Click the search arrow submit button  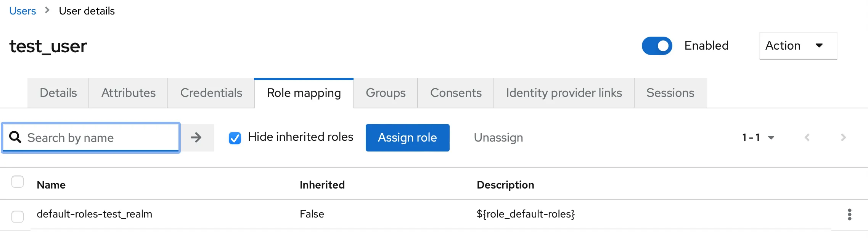click(196, 138)
